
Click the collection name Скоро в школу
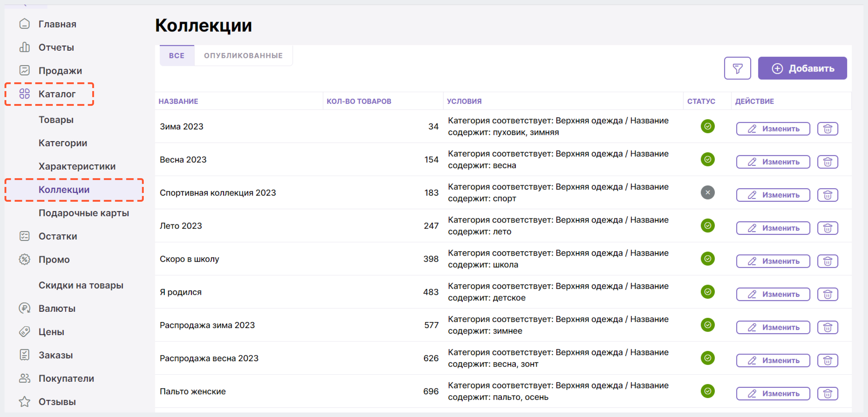189,259
